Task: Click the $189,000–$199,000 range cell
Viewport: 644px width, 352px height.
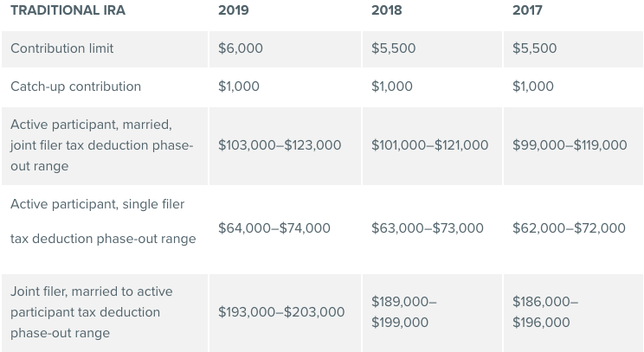Action: pos(403,312)
